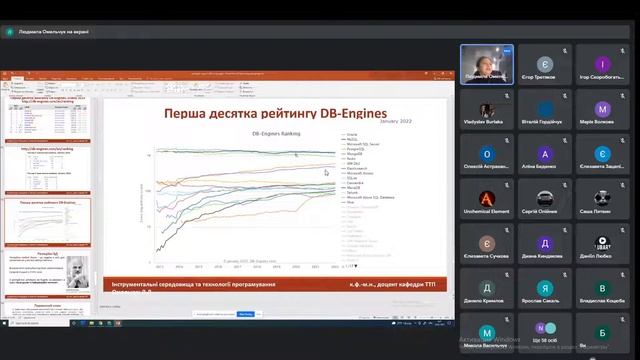Click the PowerPoint icon on Windows taskbar
640x360 pixels.
(x=118, y=323)
